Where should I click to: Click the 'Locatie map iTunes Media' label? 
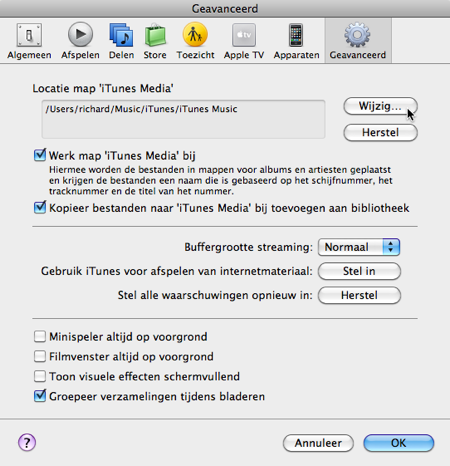pyautogui.click(x=103, y=88)
